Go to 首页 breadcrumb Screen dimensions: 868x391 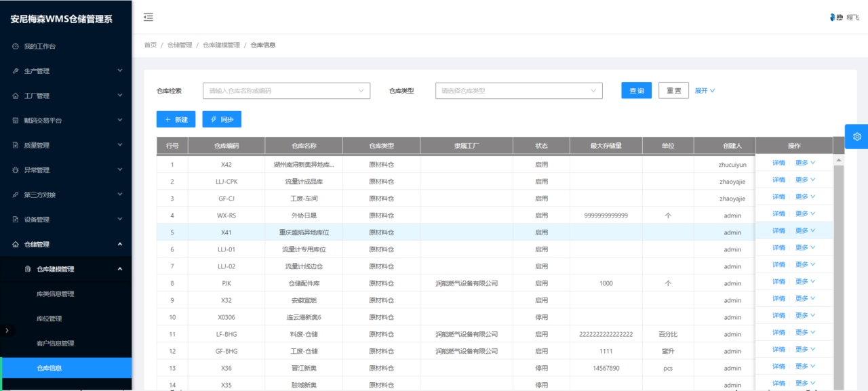click(150, 45)
